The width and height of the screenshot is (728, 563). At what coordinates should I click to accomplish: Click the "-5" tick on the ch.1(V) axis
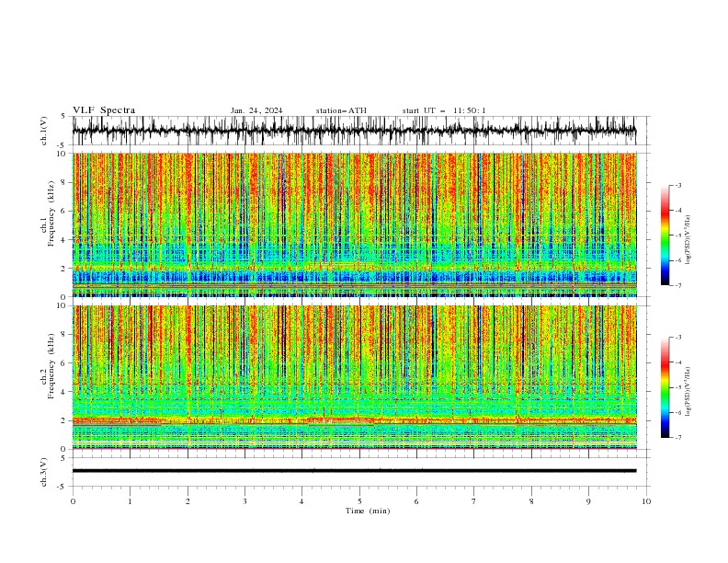pos(63,145)
